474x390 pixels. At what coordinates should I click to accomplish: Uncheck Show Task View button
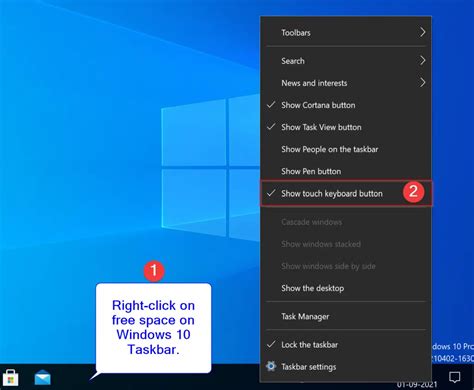point(346,127)
